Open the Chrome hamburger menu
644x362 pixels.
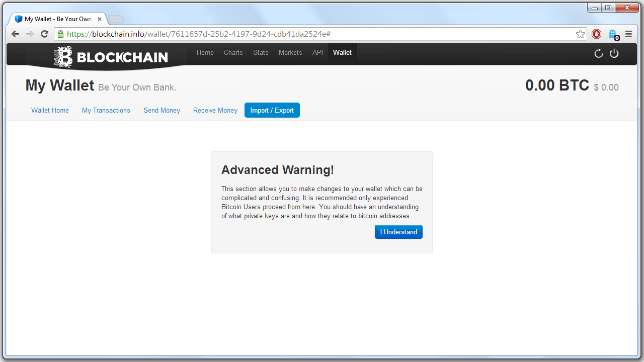pos(628,34)
